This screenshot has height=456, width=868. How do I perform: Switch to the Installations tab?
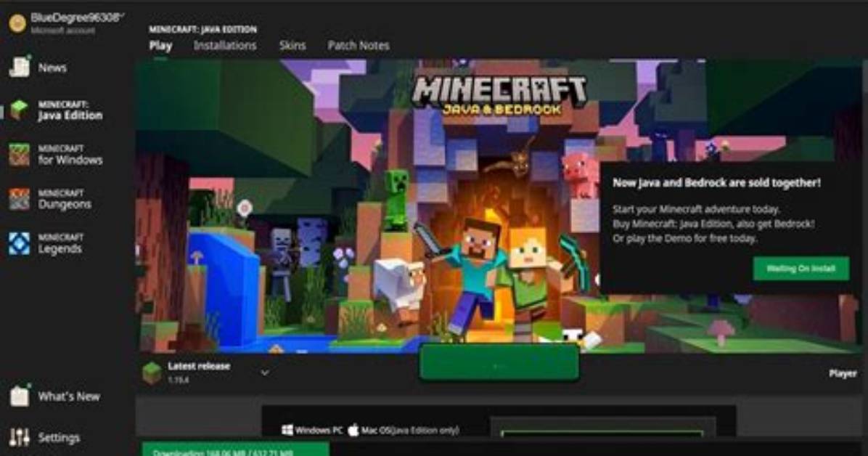click(x=225, y=46)
